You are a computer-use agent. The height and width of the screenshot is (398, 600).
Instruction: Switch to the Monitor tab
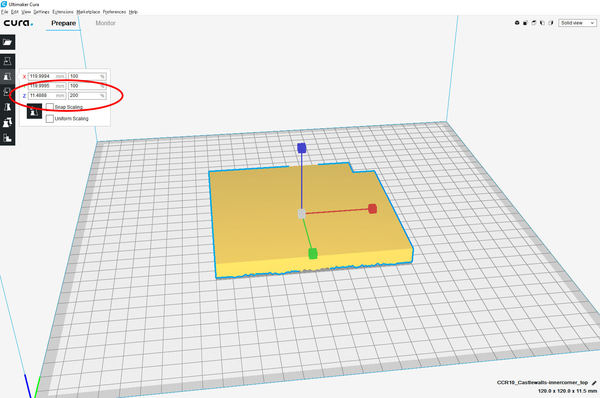pos(105,23)
